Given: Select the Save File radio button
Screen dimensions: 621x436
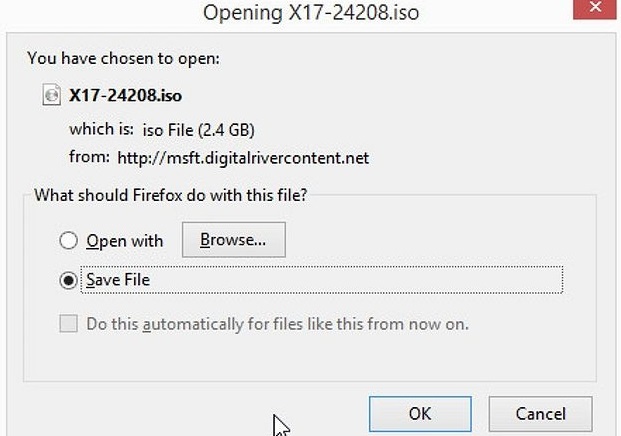Looking at the screenshot, I should [68, 280].
